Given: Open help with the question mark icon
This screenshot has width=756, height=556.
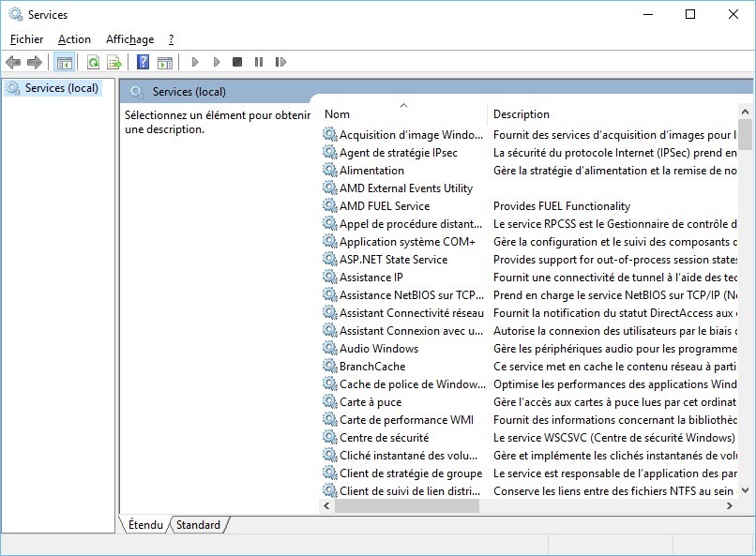Looking at the screenshot, I should coord(143,63).
